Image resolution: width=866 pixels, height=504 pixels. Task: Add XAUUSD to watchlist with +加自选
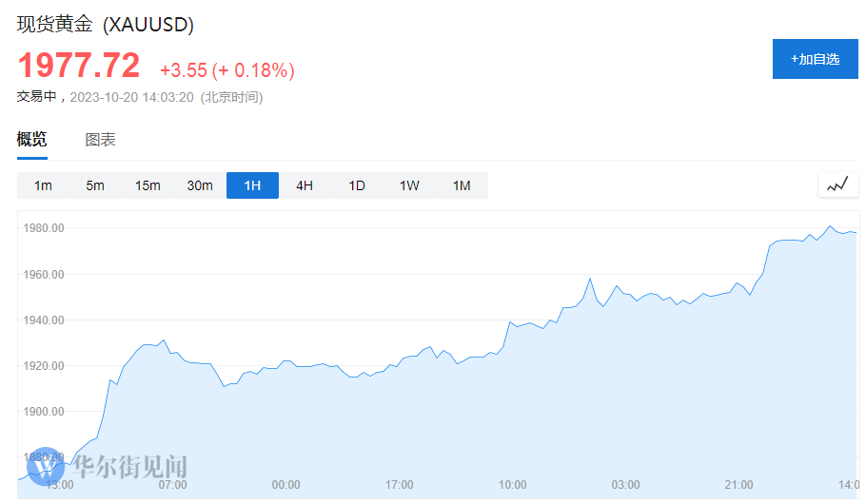(815, 59)
